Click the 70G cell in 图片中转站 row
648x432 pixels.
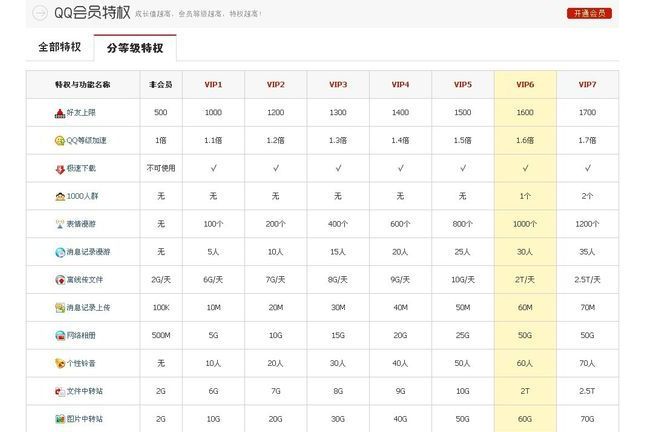(x=588, y=419)
